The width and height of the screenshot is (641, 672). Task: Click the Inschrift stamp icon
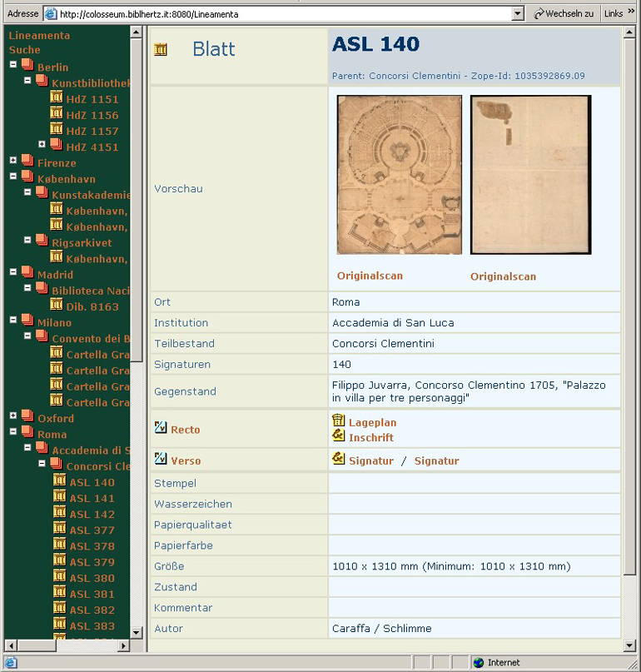tap(338, 436)
